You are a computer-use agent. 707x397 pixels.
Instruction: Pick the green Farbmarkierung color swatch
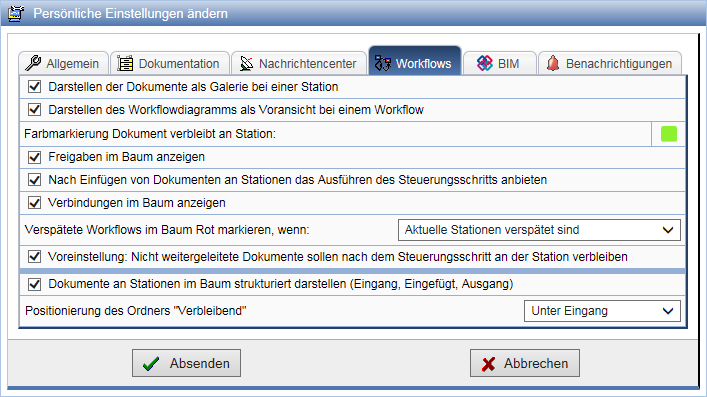pos(669,134)
